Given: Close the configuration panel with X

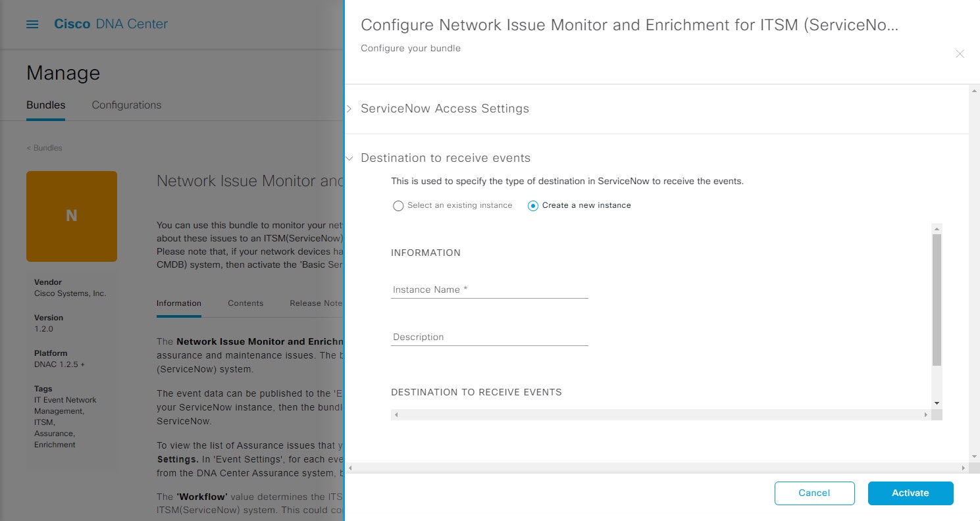Looking at the screenshot, I should 960,54.
